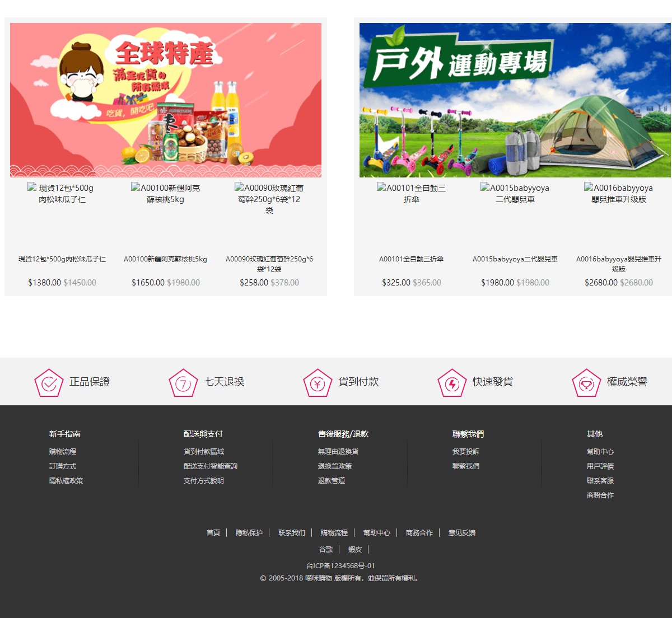The width and height of the screenshot is (672, 618).
Task: Click the 快速發貨 lightning bolt icon
Action: click(x=452, y=382)
